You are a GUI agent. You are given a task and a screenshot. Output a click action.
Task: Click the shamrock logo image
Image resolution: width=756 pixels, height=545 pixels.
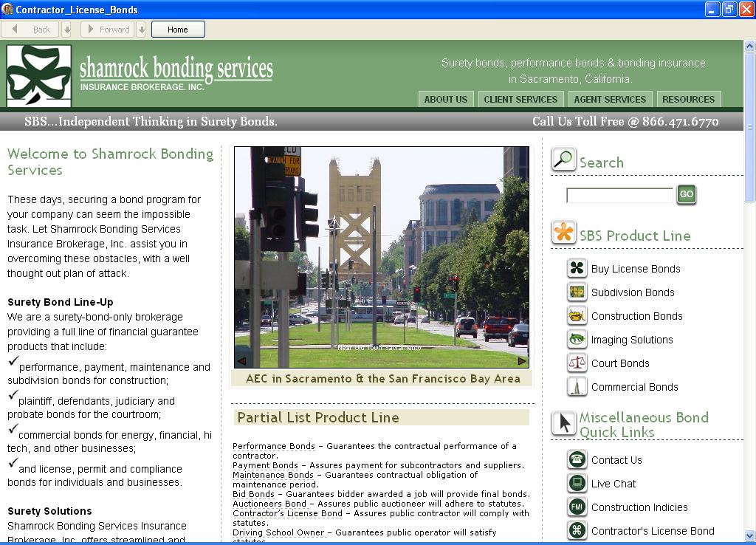point(39,76)
